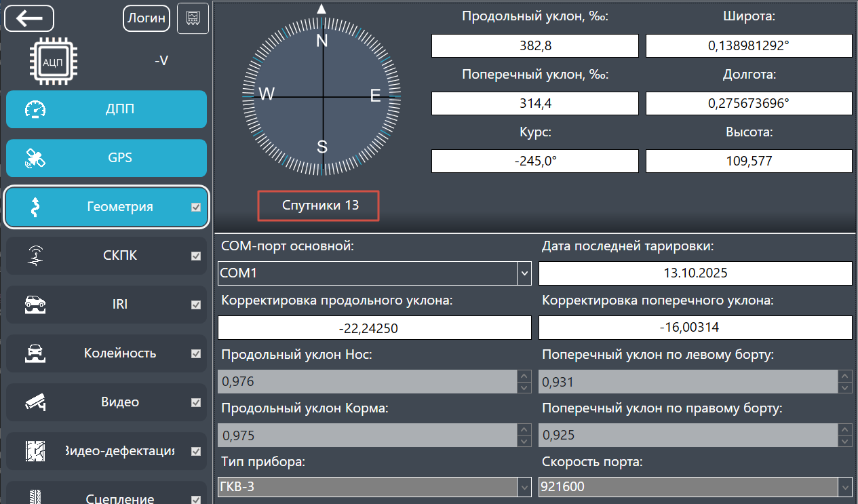
Task: Click the Долгота field 0,275673696°
Action: (749, 103)
